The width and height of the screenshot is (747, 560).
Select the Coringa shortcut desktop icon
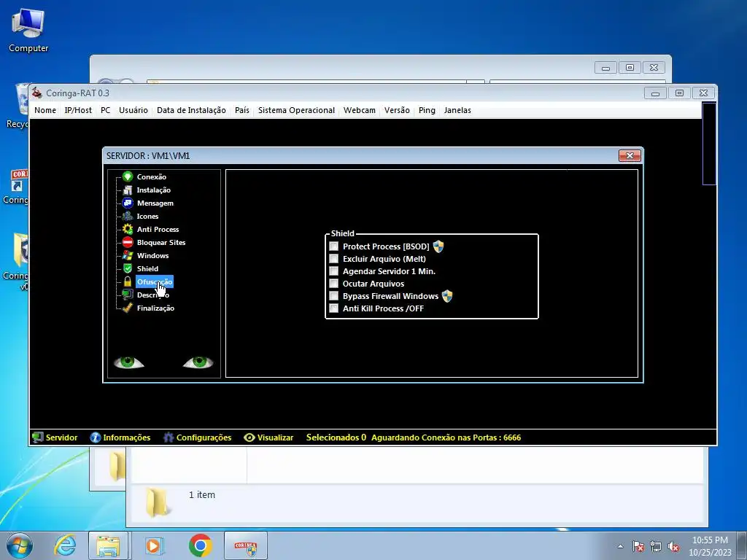[18, 187]
